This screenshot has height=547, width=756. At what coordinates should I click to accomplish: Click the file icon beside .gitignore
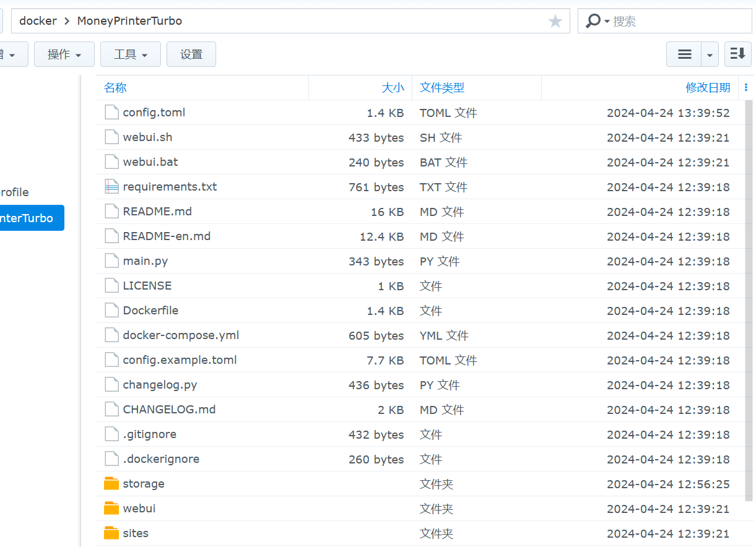pos(111,434)
